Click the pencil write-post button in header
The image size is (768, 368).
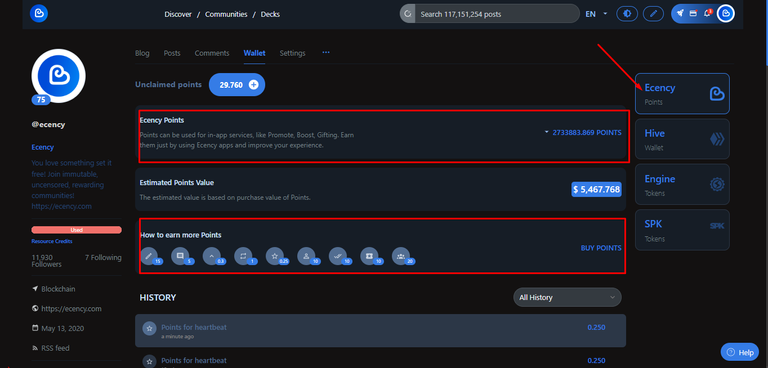pyautogui.click(x=653, y=14)
